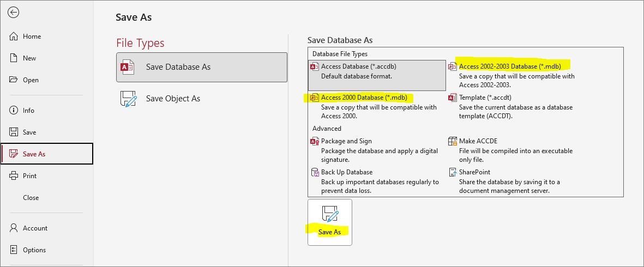Select Access 2000 Database (*.mdb) format
The height and width of the screenshot is (267, 644).
[377, 107]
